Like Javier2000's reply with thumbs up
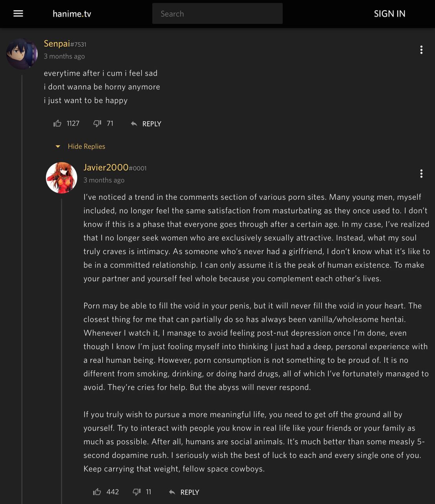The image size is (435, 504). [x=97, y=492]
